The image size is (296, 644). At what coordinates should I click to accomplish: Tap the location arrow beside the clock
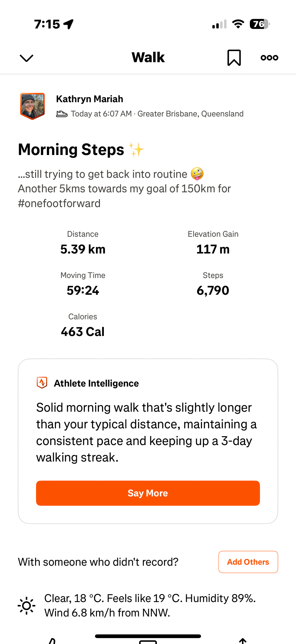click(68, 24)
